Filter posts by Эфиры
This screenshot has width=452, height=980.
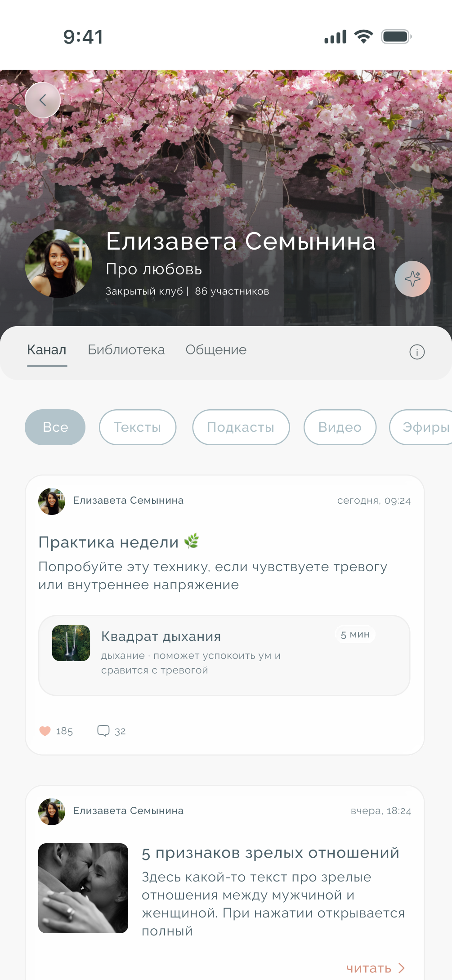coord(421,427)
